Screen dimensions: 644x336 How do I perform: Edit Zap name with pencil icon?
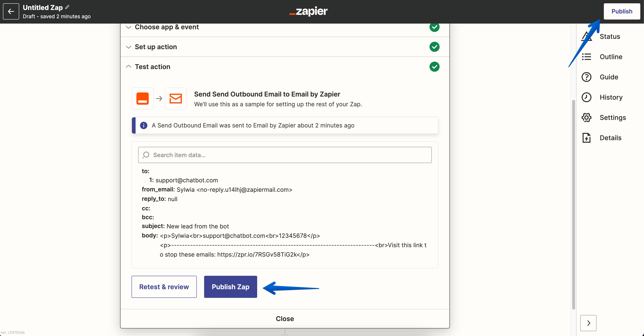tap(67, 7)
